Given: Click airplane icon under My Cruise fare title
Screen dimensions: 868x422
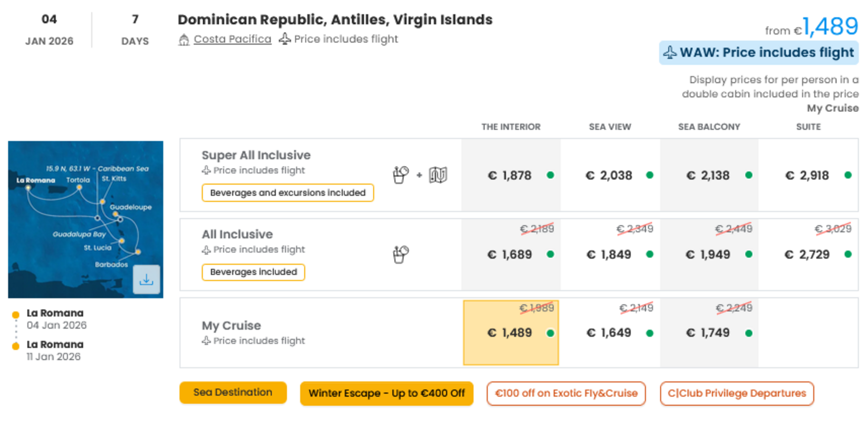Looking at the screenshot, I should click(206, 341).
